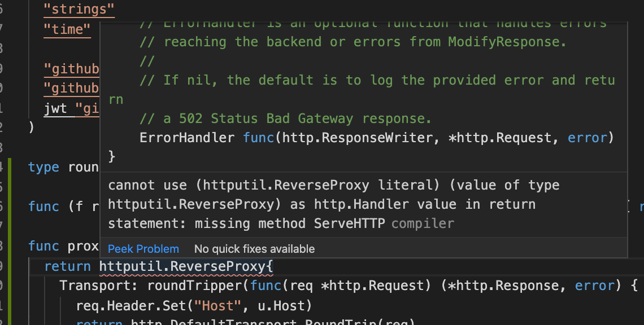Click the first github import path

coord(72,69)
